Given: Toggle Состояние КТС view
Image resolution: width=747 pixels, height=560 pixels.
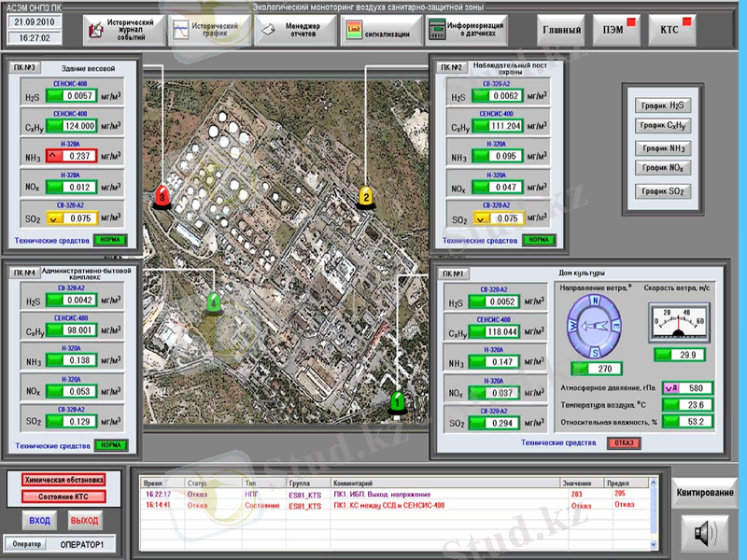Looking at the screenshot, I should pyautogui.click(x=64, y=496).
